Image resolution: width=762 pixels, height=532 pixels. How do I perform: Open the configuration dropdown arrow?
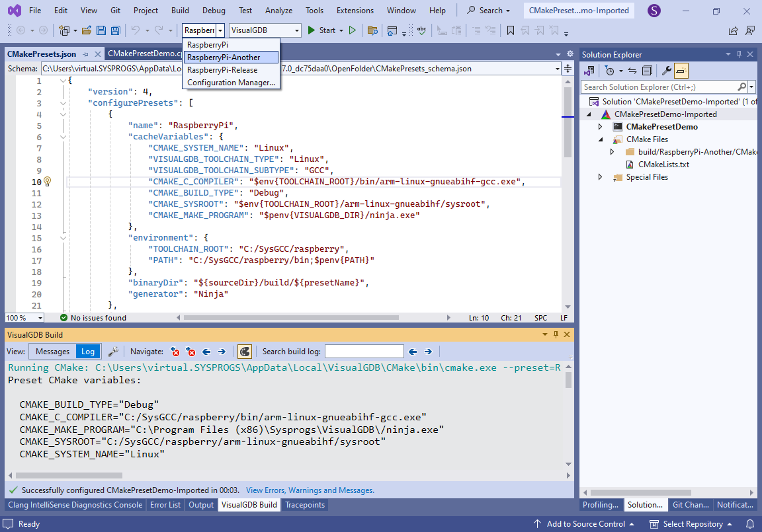(x=220, y=30)
